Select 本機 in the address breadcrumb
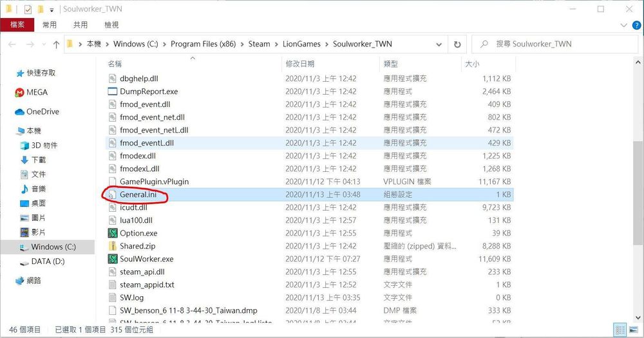 93,44
